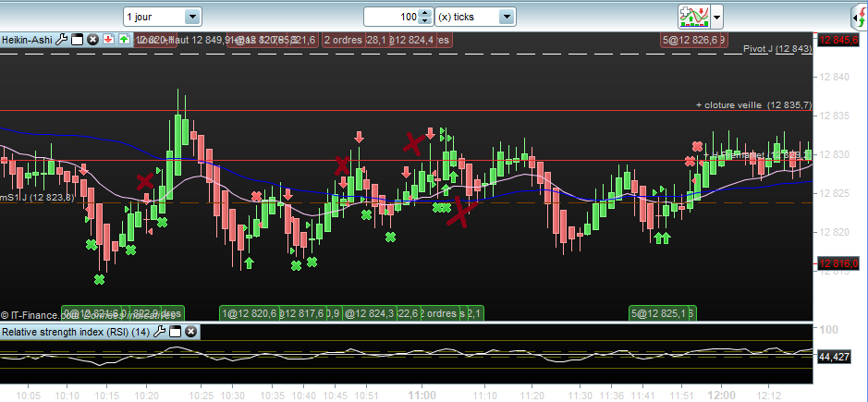Open the trading panel red-green arrows icon

point(858,18)
